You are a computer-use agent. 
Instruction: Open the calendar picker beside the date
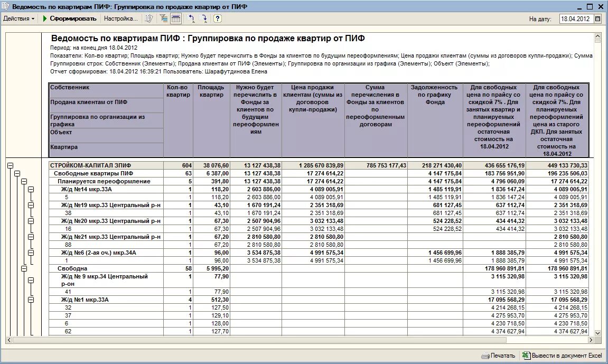click(x=598, y=18)
